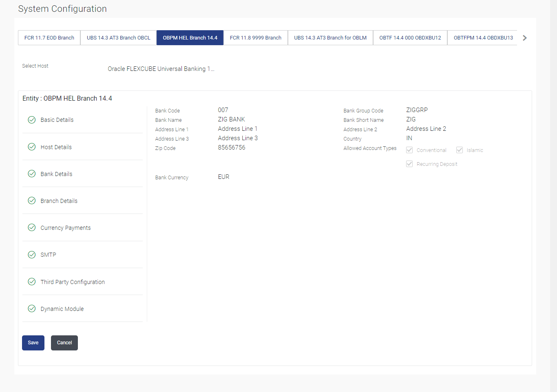
Task: Save the system configuration
Action: (x=33, y=343)
